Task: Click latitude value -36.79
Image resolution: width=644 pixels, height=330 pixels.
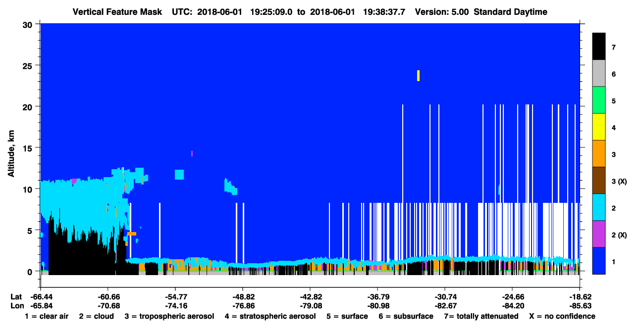Action: (x=377, y=297)
